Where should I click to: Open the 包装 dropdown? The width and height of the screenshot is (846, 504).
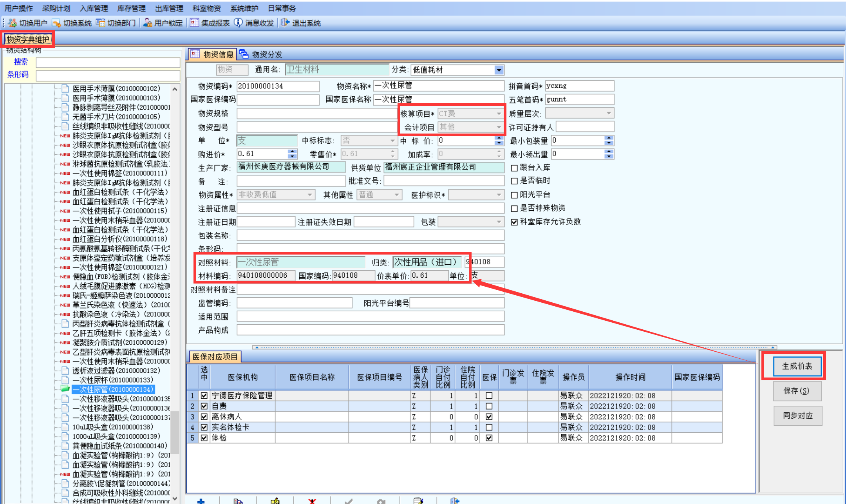click(499, 222)
